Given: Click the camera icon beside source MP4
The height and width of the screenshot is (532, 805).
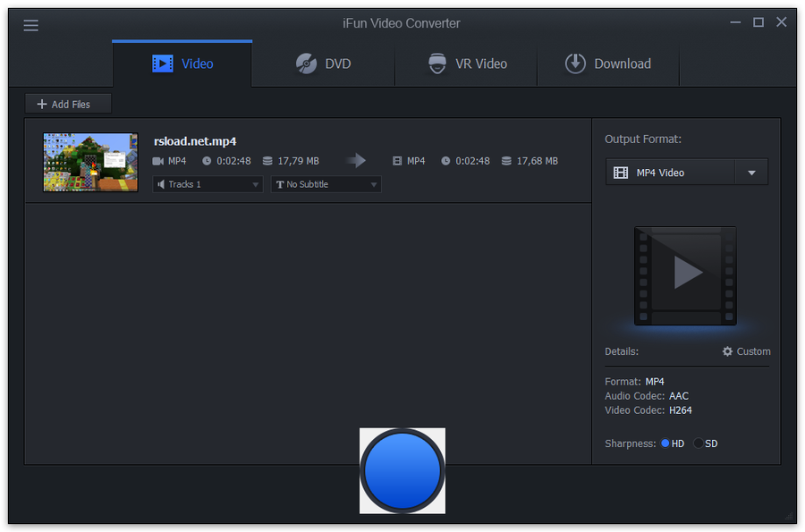Looking at the screenshot, I should pos(158,161).
